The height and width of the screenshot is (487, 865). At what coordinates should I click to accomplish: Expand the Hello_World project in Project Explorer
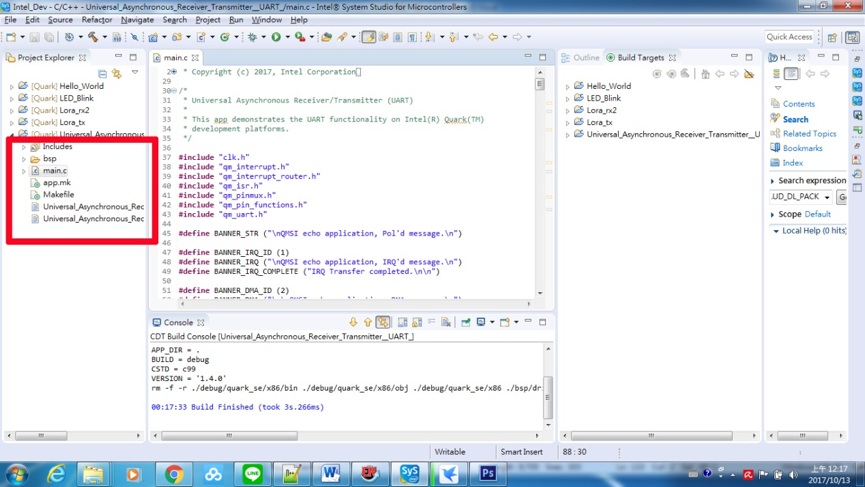(12, 87)
